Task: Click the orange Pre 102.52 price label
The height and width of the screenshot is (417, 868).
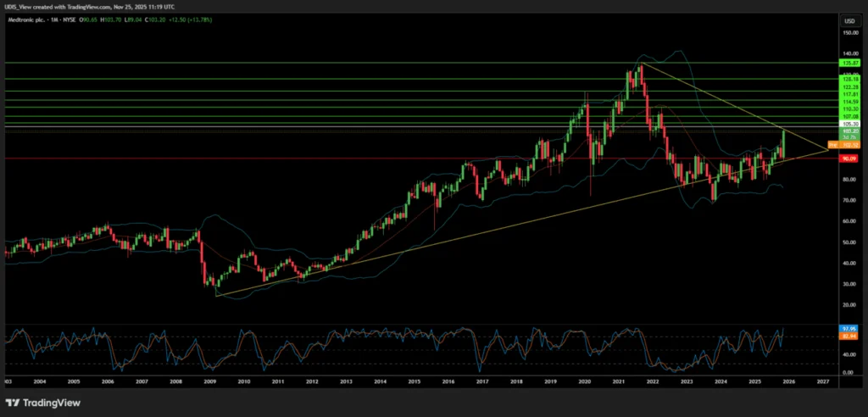Action: [843, 144]
